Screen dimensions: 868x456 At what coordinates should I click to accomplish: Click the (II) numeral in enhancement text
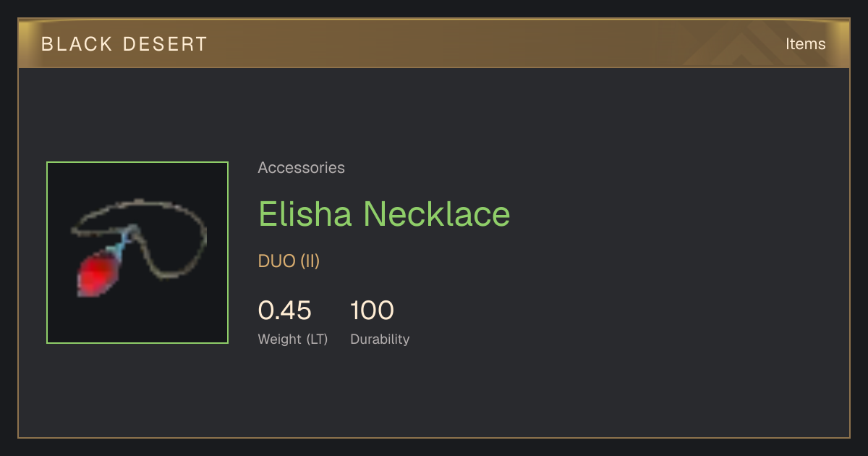[310, 261]
